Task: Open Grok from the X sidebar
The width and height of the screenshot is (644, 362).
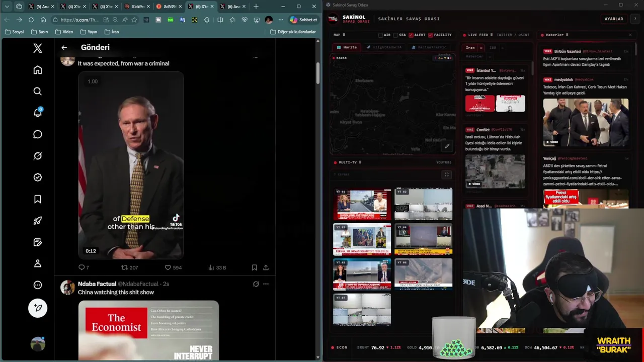Action: click(x=38, y=156)
